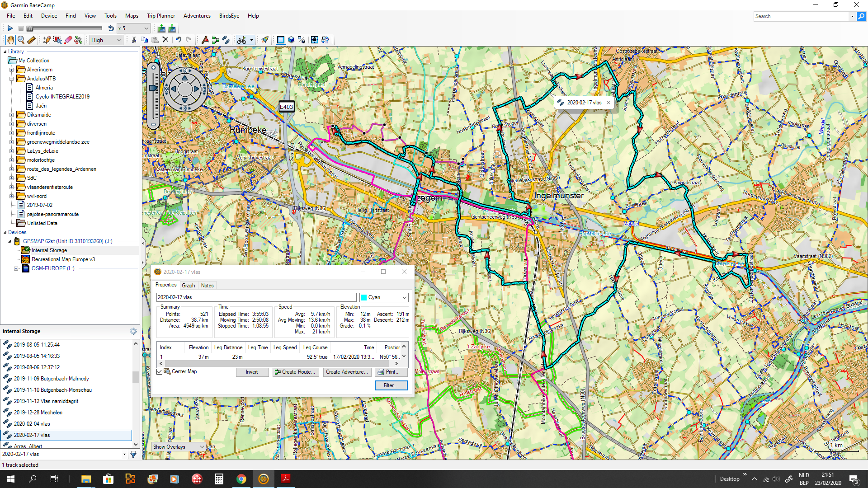Click the Undo toolbar icon
Image resolution: width=868 pixels, height=488 pixels.
(179, 40)
